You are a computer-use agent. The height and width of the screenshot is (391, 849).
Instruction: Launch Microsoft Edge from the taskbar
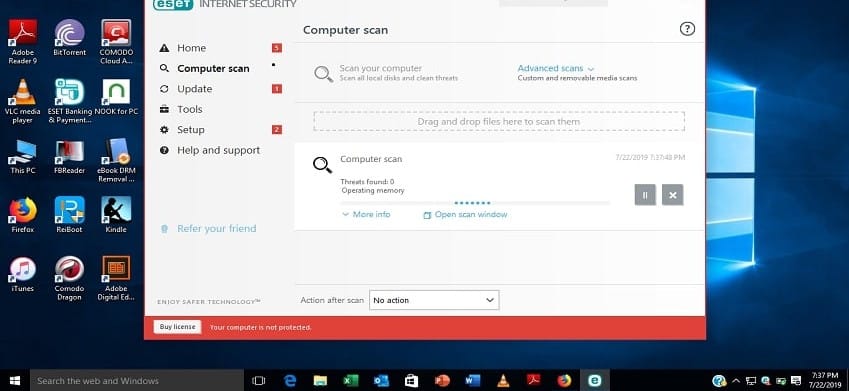(290, 381)
